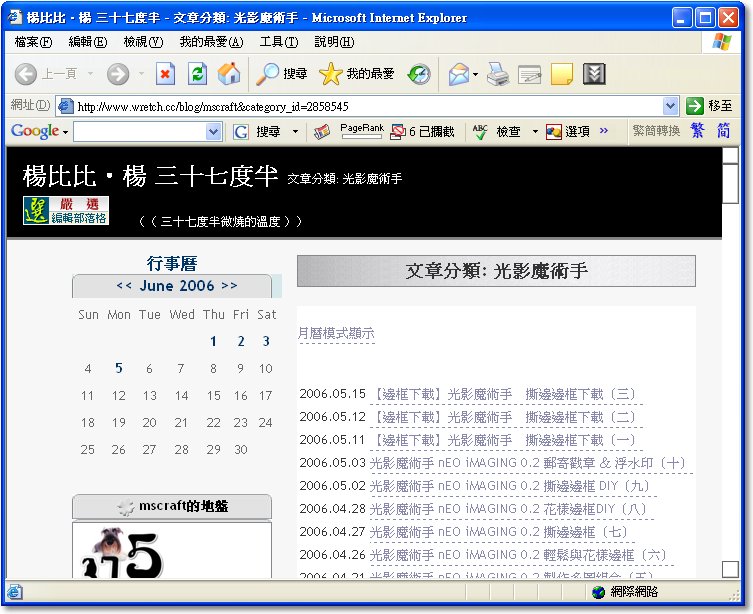
Task: Click inside the Google toolbar search field
Action: 138,132
